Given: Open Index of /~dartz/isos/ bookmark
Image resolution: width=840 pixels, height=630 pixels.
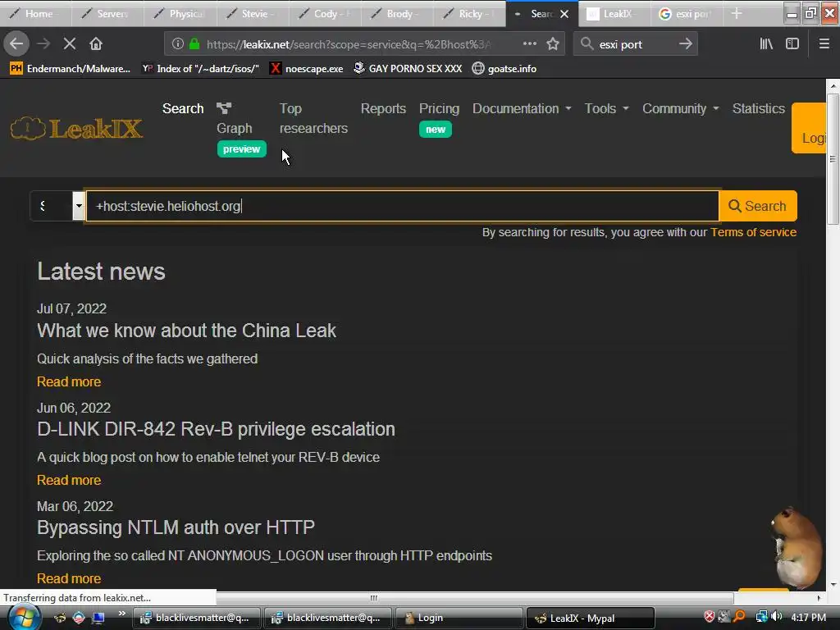Looking at the screenshot, I should 200,69.
